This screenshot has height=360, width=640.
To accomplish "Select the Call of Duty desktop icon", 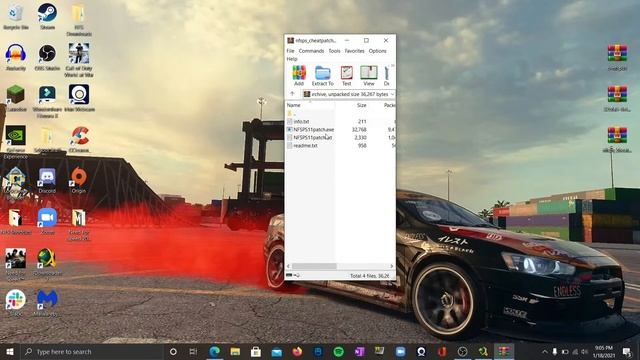I will pyautogui.click(x=79, y=60).
